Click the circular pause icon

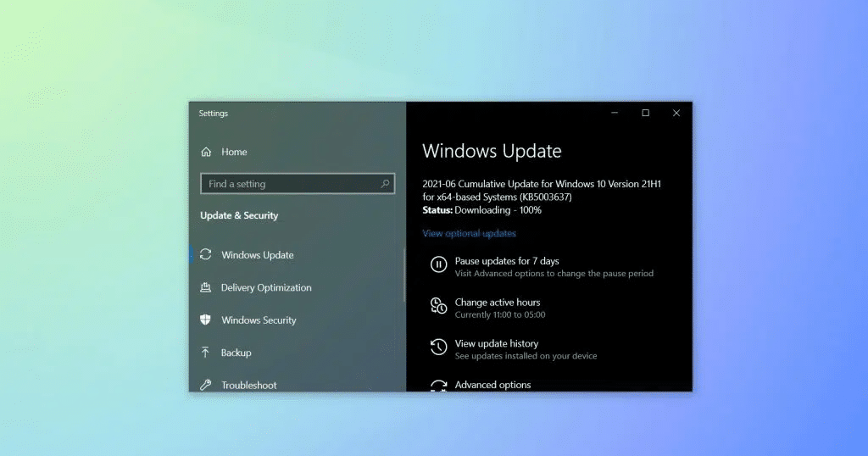[438, 265]
